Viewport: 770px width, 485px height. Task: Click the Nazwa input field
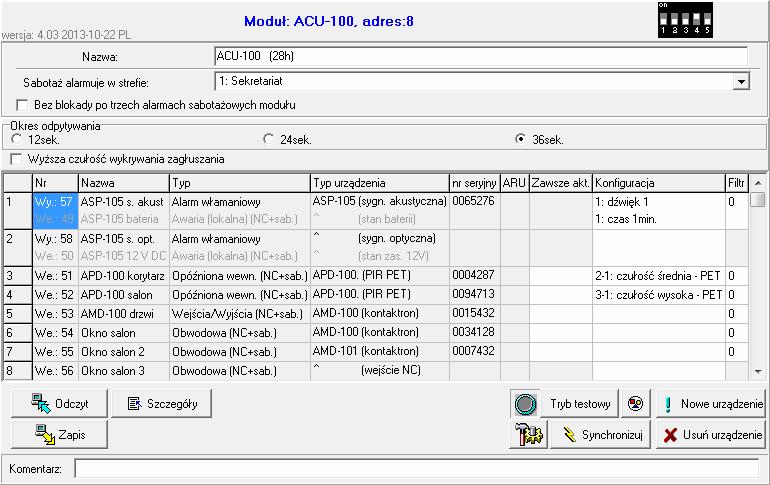481,56
